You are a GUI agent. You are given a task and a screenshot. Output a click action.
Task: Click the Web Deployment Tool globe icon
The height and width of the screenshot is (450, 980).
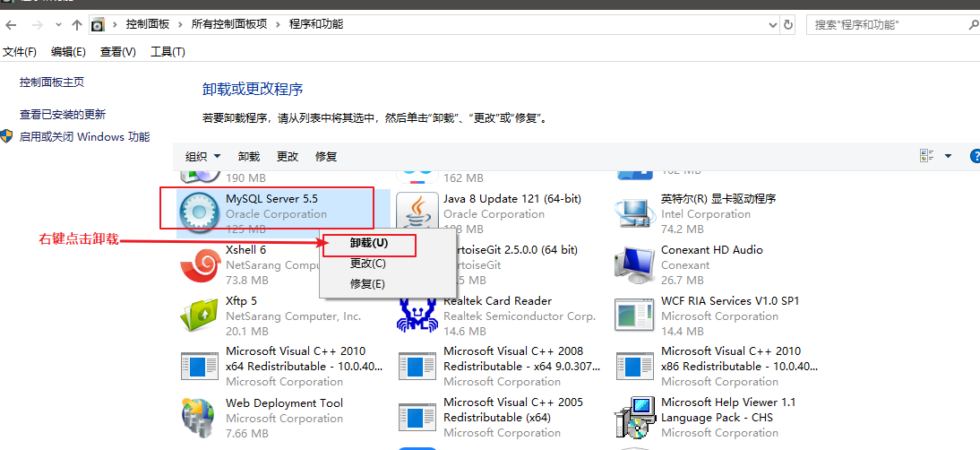click(x=200, y=418)
